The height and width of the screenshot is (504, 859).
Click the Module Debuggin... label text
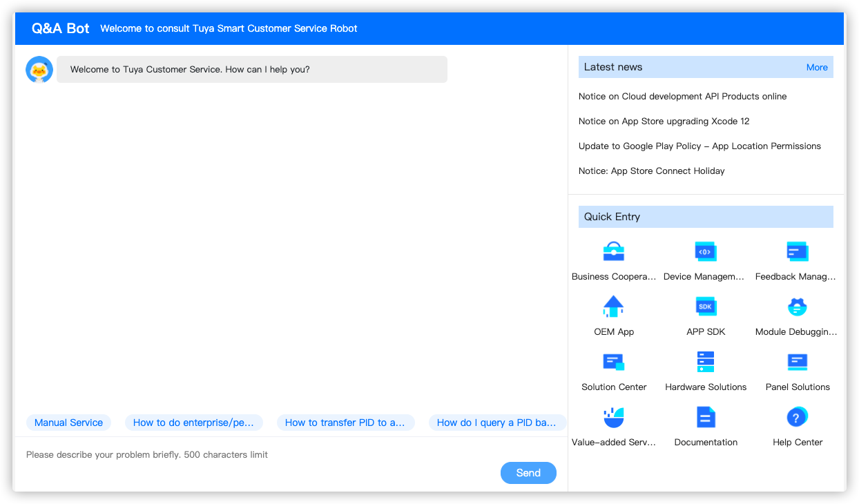798,331
